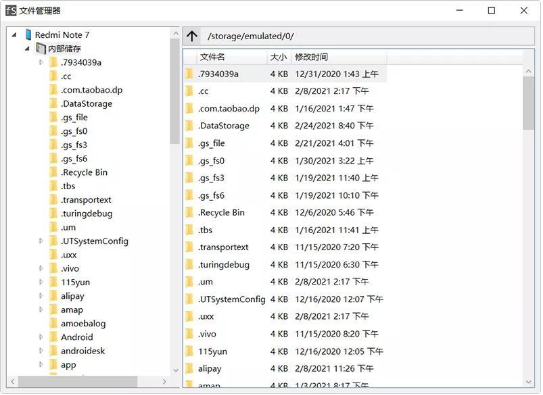Select .com.taobao.dp in the tree
Viewport: 543px width, 395px height.
[x=92, y=90]
